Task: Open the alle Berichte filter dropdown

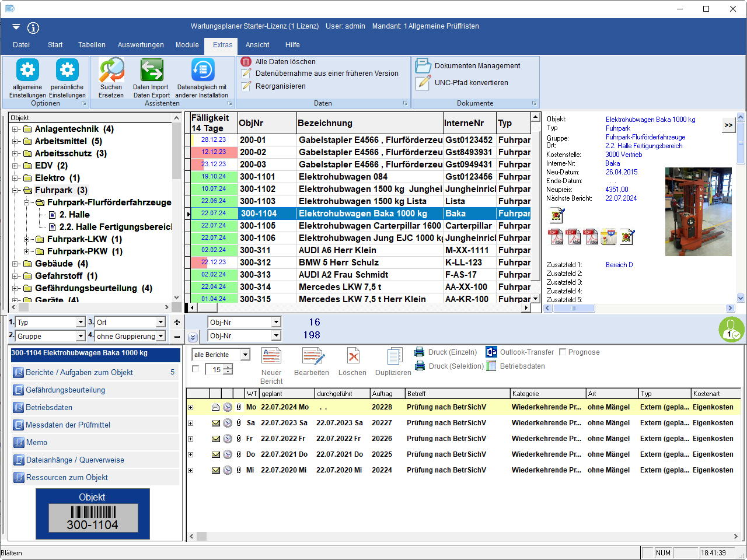Action: coord(246,355)
